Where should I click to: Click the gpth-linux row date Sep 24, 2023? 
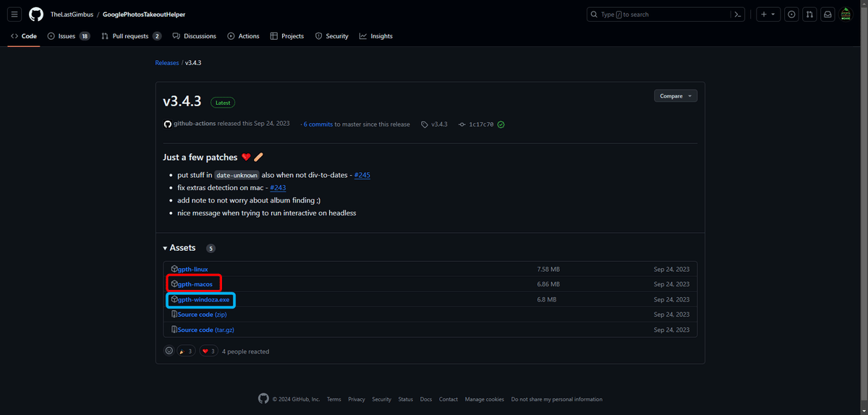(672, 269)
